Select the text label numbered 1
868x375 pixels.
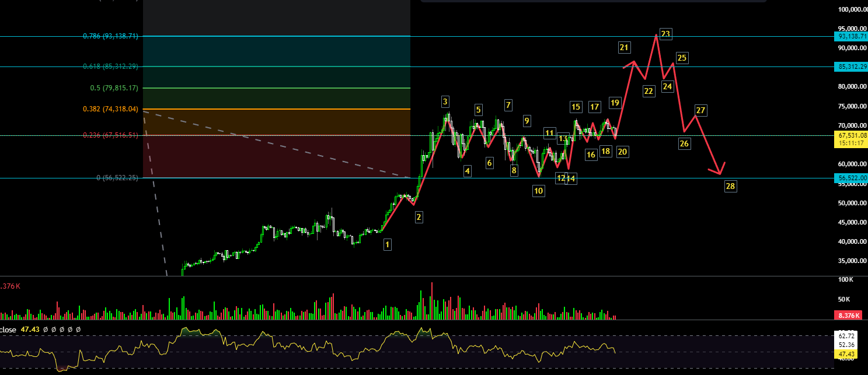pyautogui.click(x=388, y=245)
